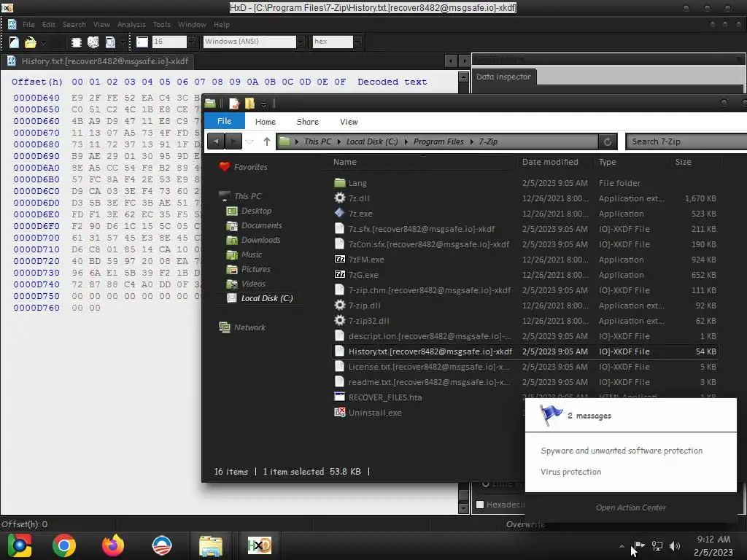The width and height of the screenshot is (747, 560).
Task: Select Network in the navigation pane
Action: pos(249,327)
